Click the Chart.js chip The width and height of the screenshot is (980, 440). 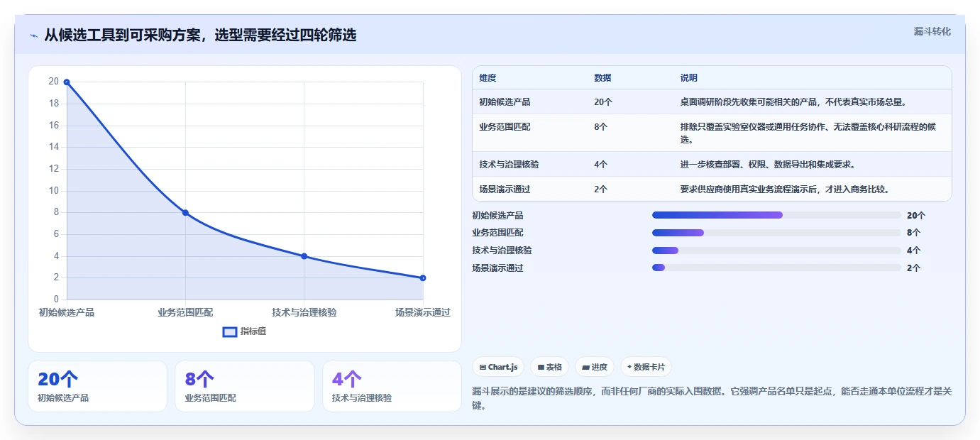[x=498, y=367]
